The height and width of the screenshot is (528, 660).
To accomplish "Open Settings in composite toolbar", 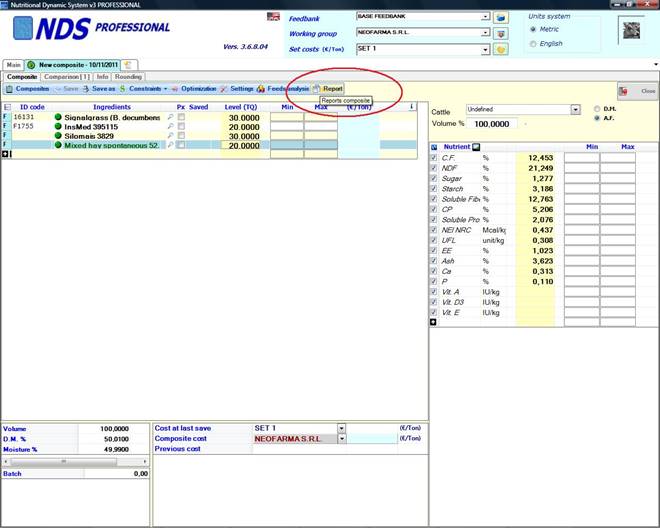I will coord(237,89).
